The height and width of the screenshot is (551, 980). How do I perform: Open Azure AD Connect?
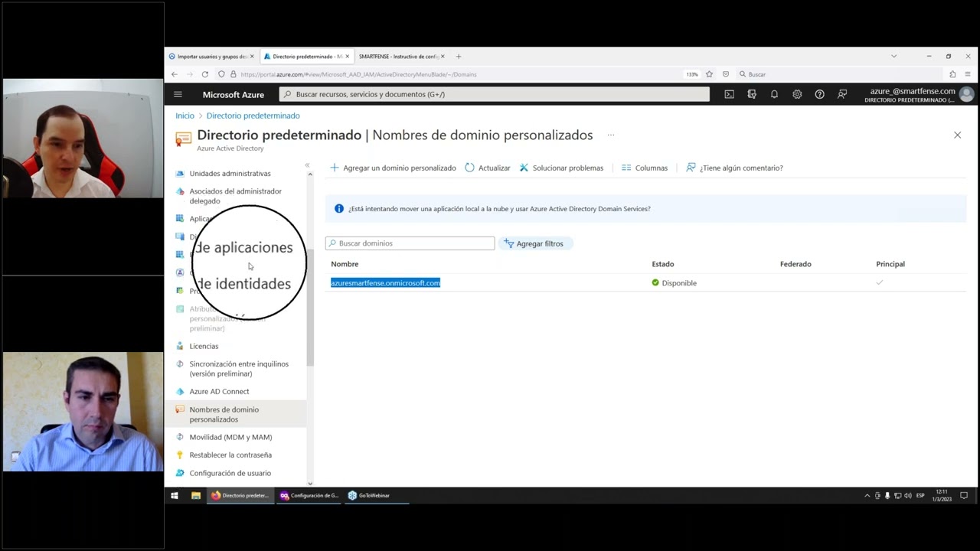point(219,392)
